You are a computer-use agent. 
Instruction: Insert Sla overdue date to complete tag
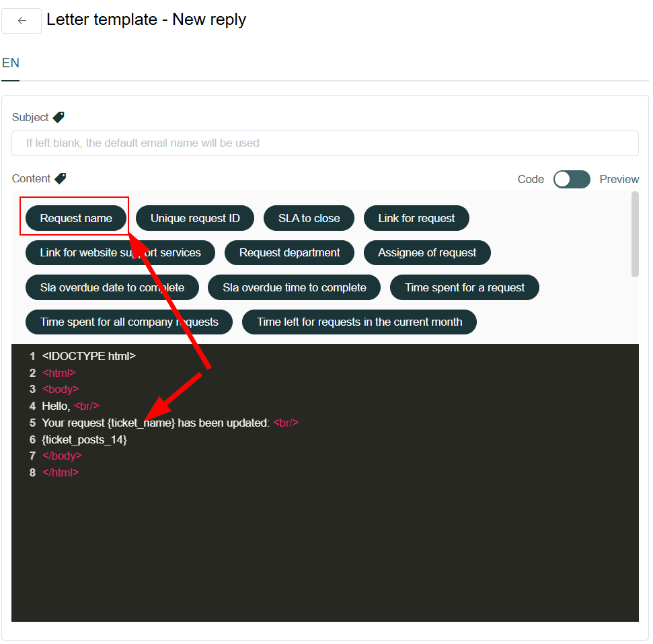[112, 287]
